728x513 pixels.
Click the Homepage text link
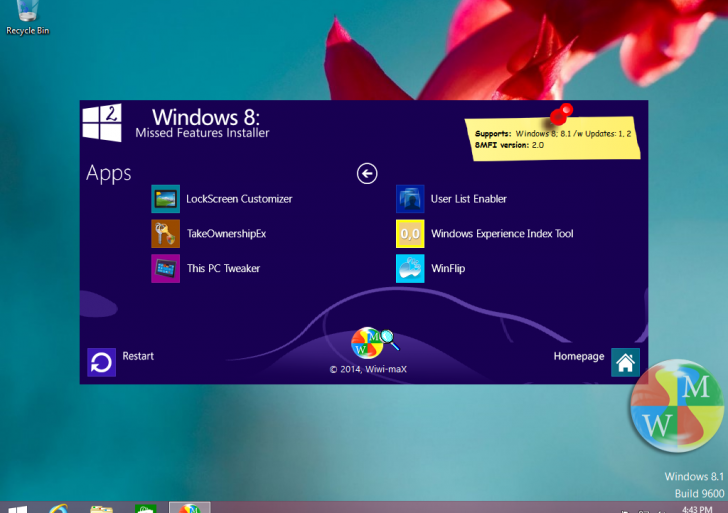(x=579, y=357)
